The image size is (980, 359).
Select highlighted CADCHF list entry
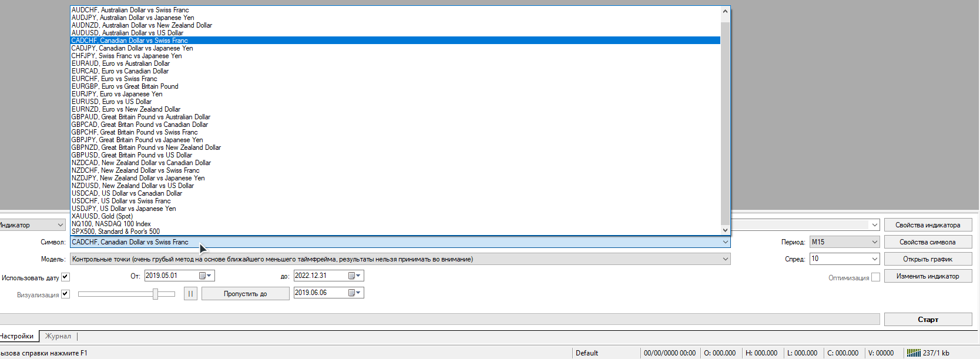(395, 41)
